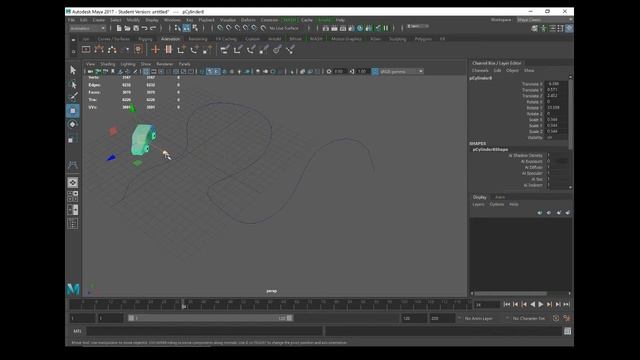Set key on Rotate from shelf
Image resolution: width=640 pixels, height=360 pixels.
pyautogui.click(x=194, y=49)
